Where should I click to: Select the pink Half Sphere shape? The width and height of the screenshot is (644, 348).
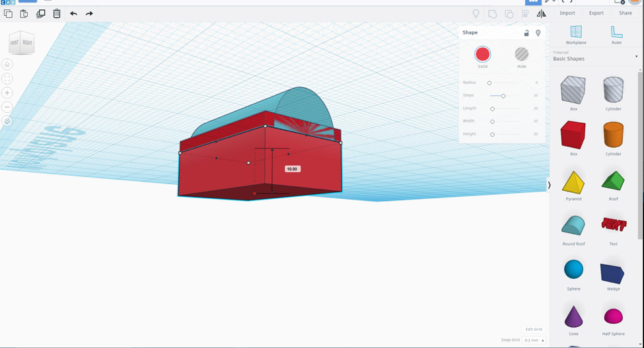click(613, 316)
